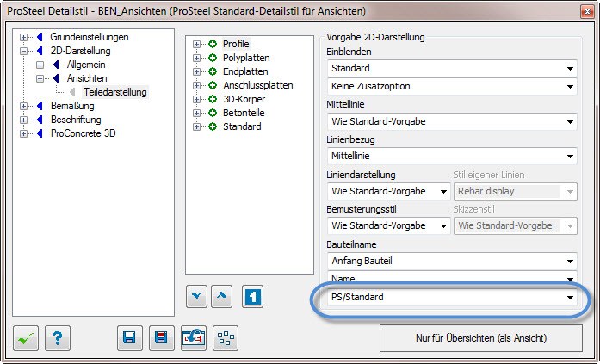The height and width of the screenshot is (364, 600).
Task: Click the small squares arrangement icon
Action: pyautogui.click(x=226, y=338)
